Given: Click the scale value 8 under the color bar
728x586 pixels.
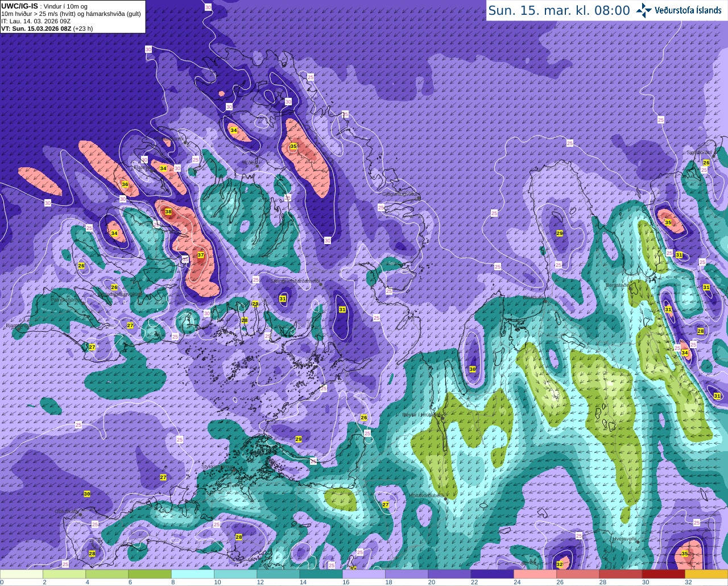Looking at the screenshot, I should [173, 582].
